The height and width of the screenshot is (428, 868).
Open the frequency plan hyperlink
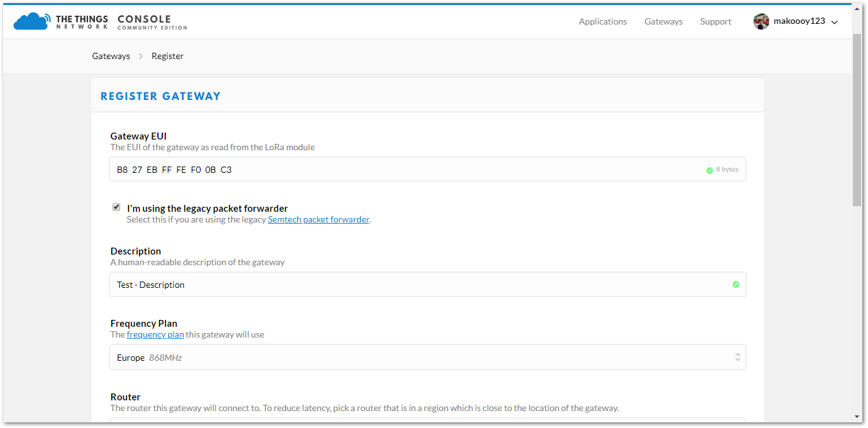click(x=155, y=334)
